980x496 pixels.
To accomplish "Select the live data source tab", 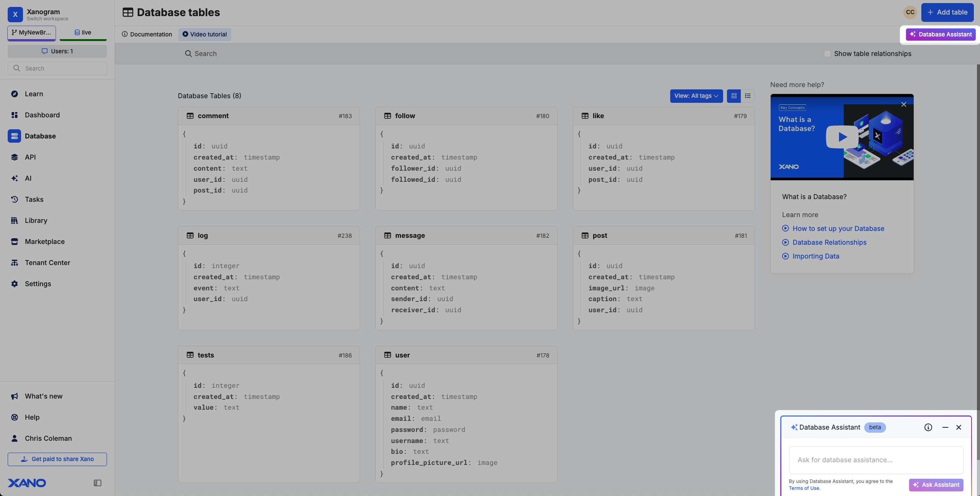I will [83, 33].
